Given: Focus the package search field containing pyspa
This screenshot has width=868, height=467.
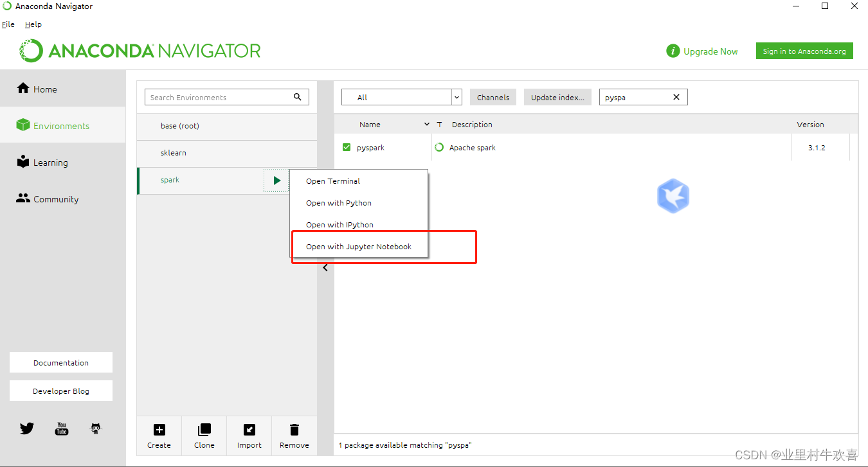Looking at the screenshot, I should pyautogui.click(x=643, y=97).
